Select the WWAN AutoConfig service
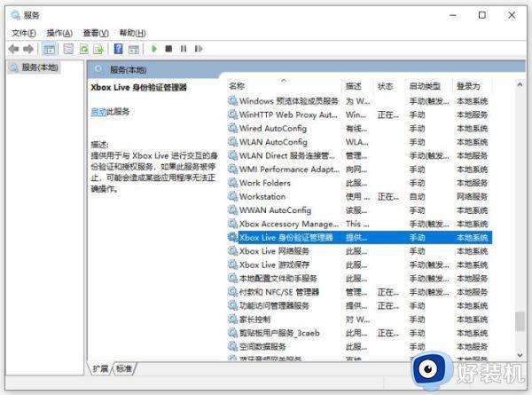Image resolution: width=532 pixels, height=395 pixels. point(360,209)
